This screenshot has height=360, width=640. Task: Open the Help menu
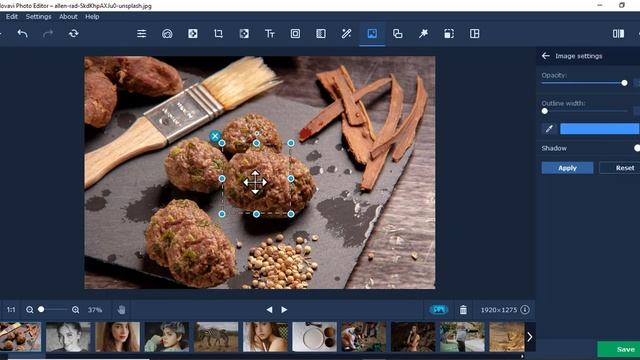[92, 17]
